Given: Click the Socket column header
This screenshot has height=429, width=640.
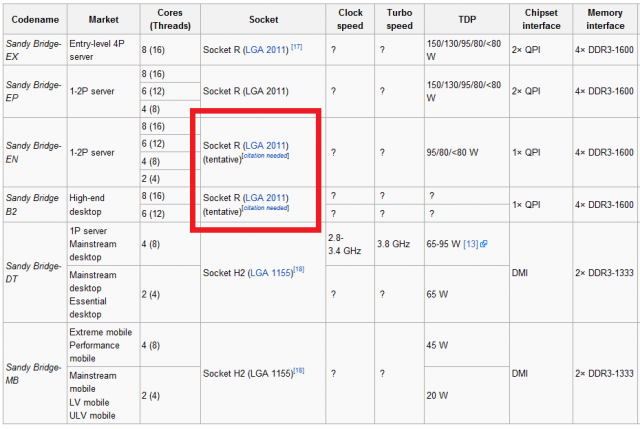Looking at the screenshot, I should tap(263, 20).
